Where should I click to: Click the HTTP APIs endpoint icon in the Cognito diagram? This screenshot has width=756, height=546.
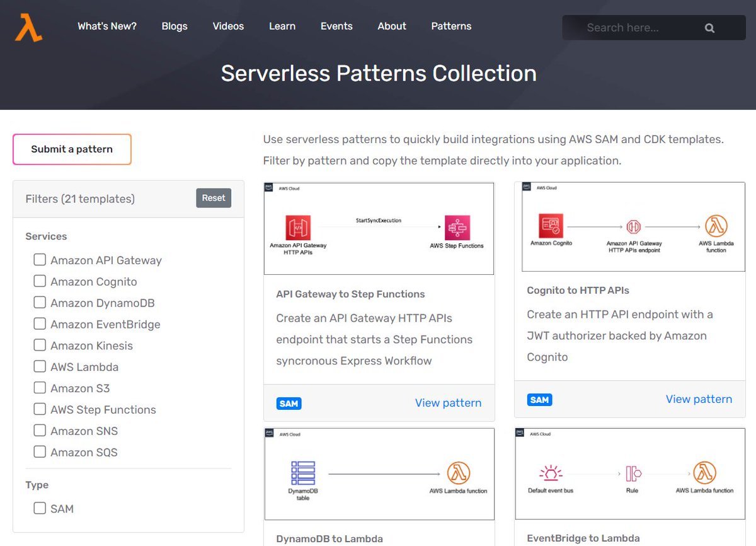pyautogui.click(x=633, y=226)
